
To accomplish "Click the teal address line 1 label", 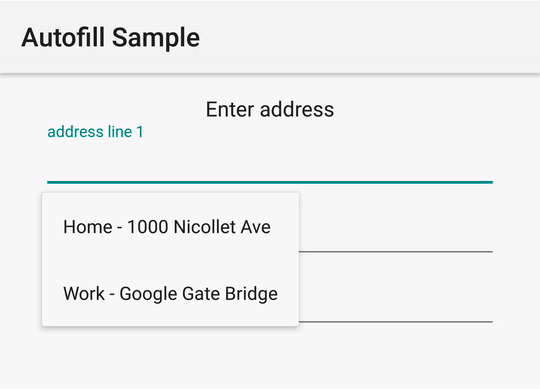I will (x=95, y=132).
